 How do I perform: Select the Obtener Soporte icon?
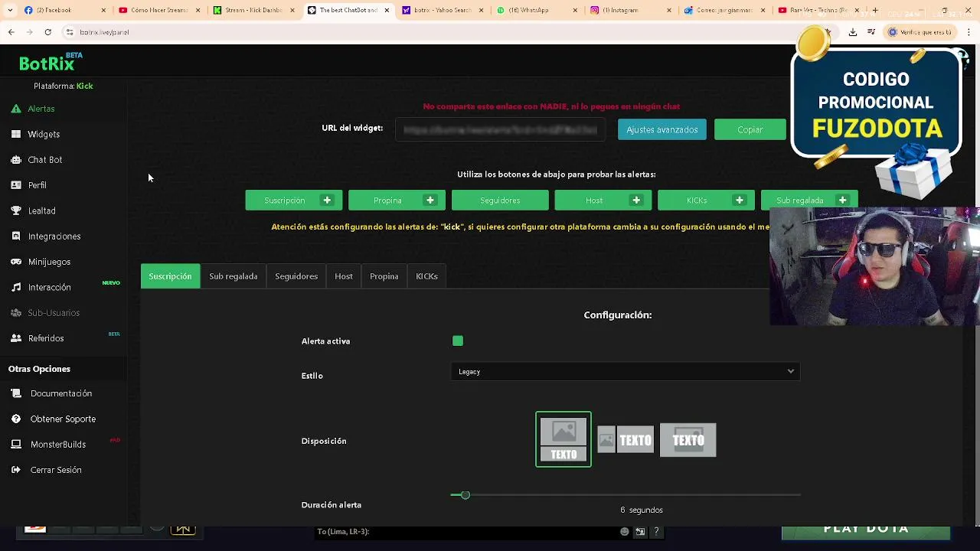pyautogui.click(x=16, y=419)
